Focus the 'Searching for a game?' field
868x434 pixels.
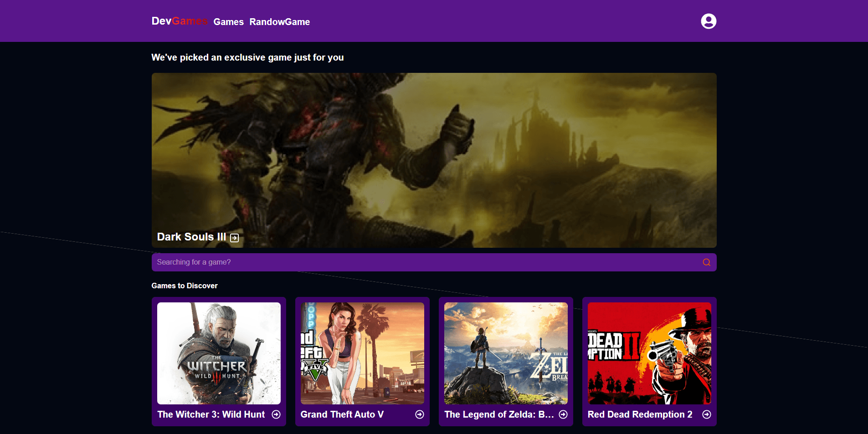click(x=424, y=262)
